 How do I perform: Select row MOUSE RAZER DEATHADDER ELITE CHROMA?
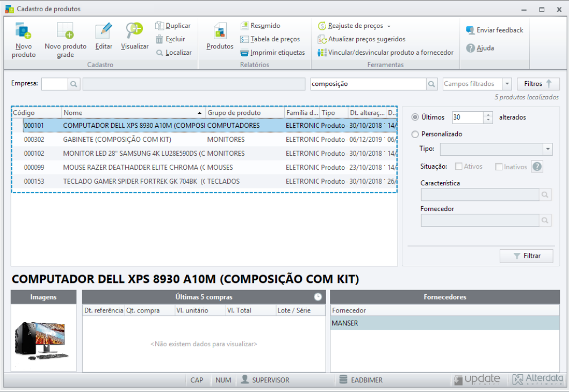[205, 168]
